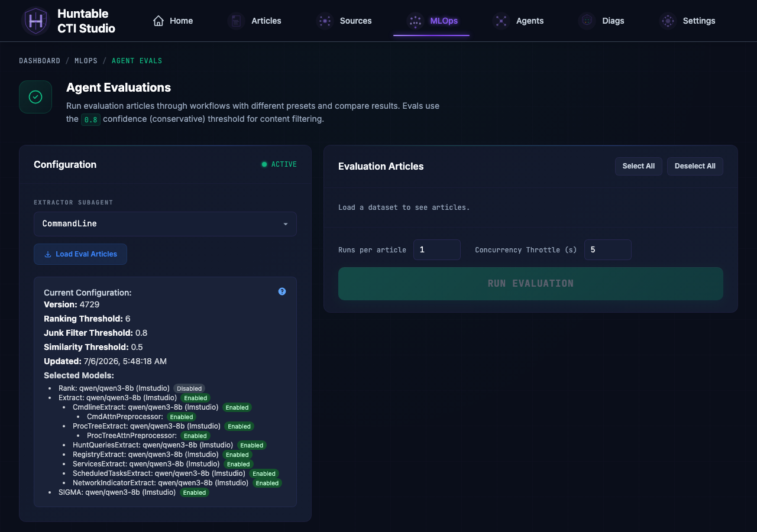The image size is (757, 532).
Task: Click the Huntable CTI Studio shield logo
Action: click(x=35, y=21)
